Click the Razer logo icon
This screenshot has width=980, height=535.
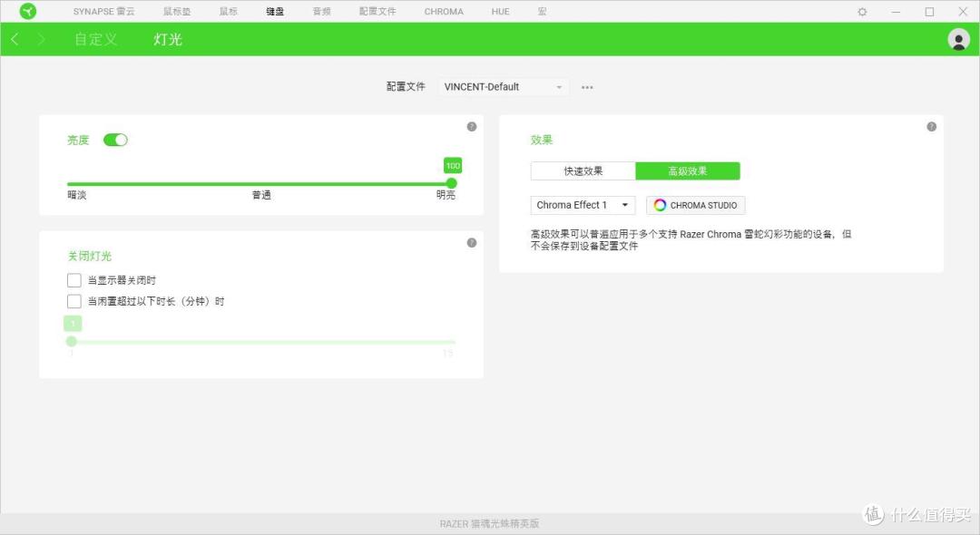[x=28, y=11]
